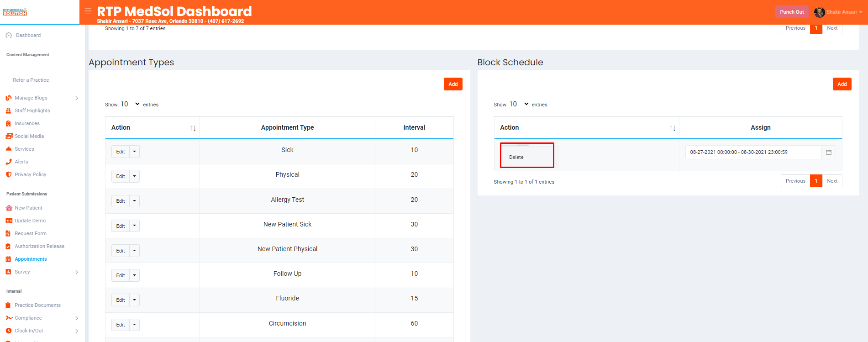Click Previous in Block Schedule pagination
This screenshot has height=342, width=868.
pyautogui.click(x=795, y=181)
